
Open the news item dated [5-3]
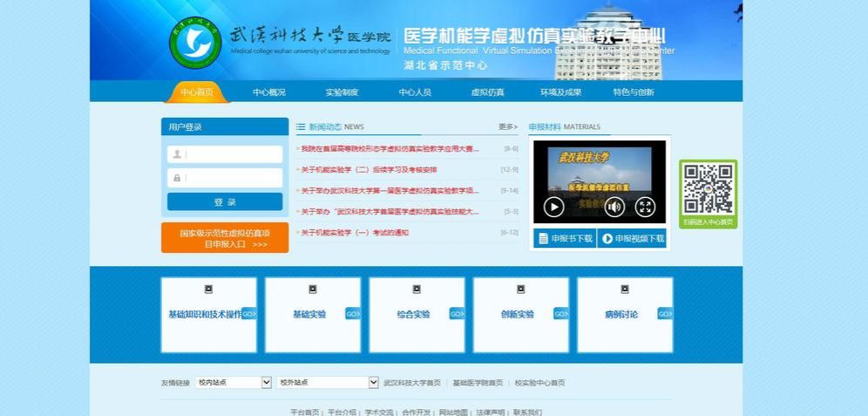390,212
